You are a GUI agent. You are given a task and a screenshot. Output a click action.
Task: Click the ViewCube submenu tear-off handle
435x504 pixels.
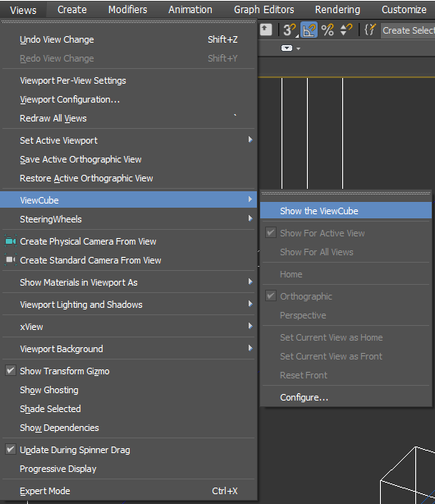tap(346, 193)
